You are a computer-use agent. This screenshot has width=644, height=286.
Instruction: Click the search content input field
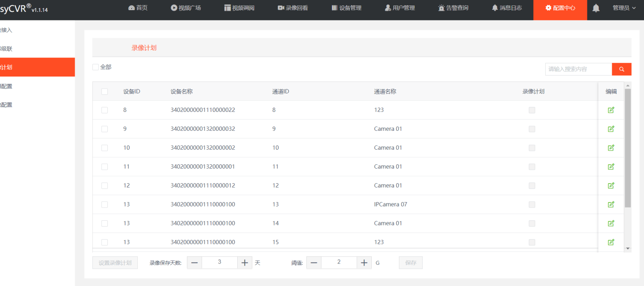point(578,69)
